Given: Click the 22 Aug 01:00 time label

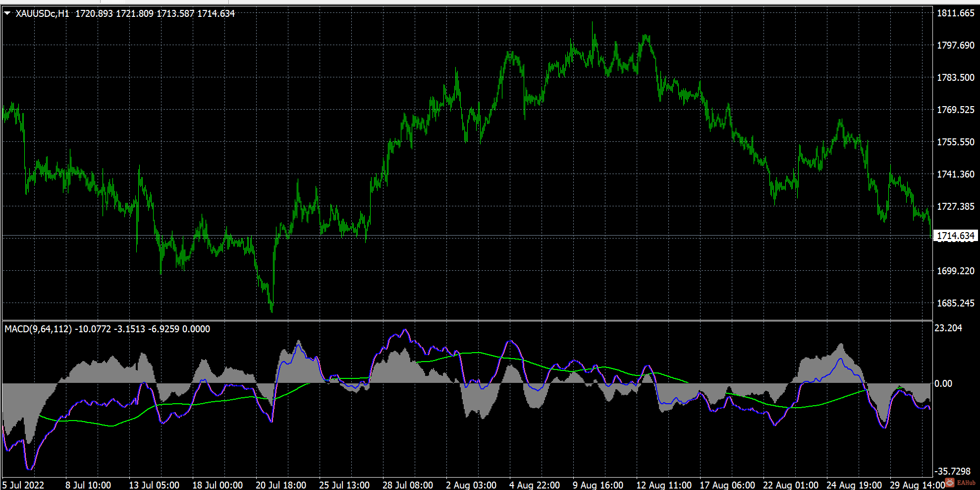Looking at the screenshot, I should 791,485.
